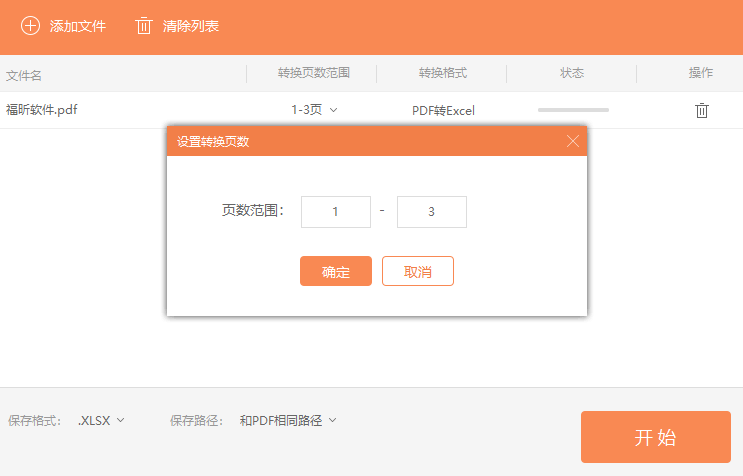Start conversion with the 开始 button

pyautogui.click(x=656, y=437)
